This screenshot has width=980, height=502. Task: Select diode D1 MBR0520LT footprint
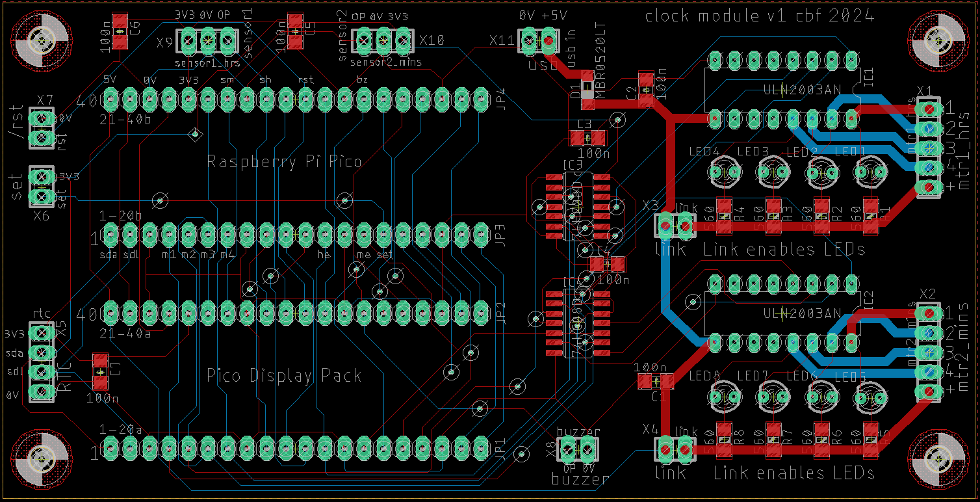coord(587,91)
